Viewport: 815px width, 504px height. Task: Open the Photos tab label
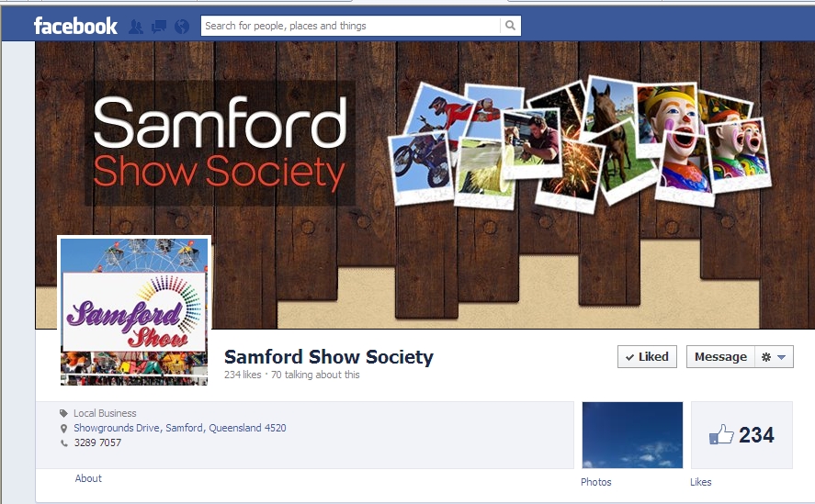tap(596, 482)
